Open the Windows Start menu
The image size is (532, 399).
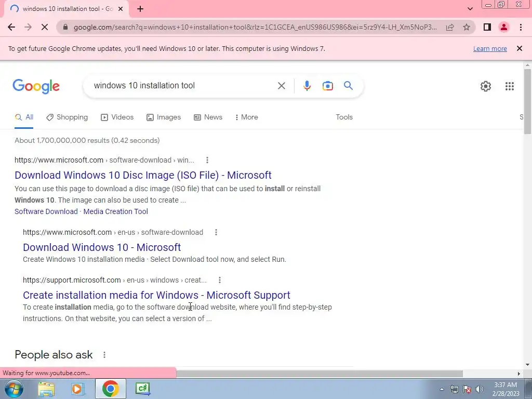[x=14, y=389]
